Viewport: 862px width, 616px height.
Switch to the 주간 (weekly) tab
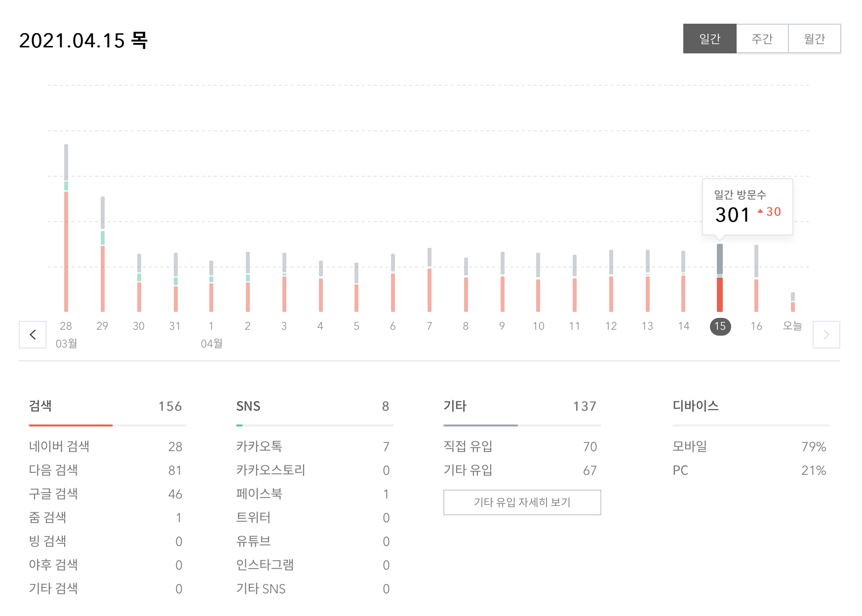[x=762, y=38]
